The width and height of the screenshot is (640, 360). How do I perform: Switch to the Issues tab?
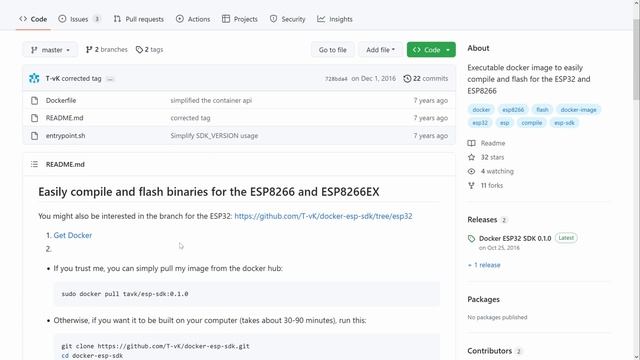tap(80, 19)
